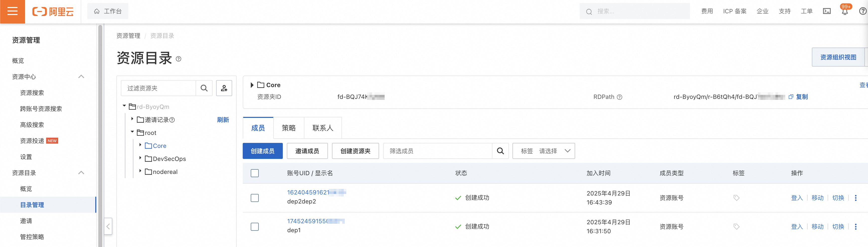
Task: Click the copy icon next to RDPath
Action: coord(791,97)
